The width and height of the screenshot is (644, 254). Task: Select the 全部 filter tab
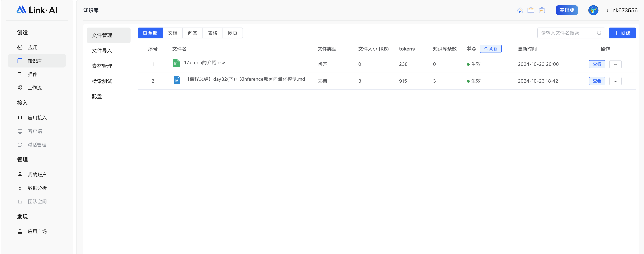pos(150,33)
